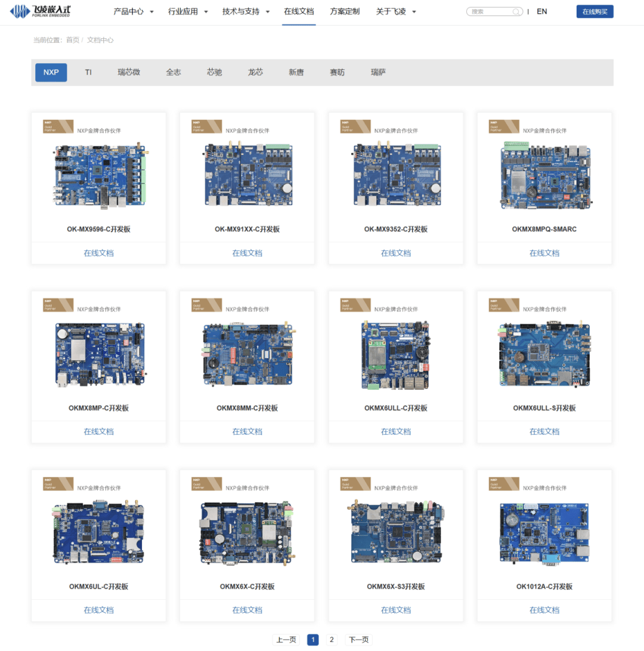
Task: Open the 技术与支持 menu
Action: pos(241,12)
